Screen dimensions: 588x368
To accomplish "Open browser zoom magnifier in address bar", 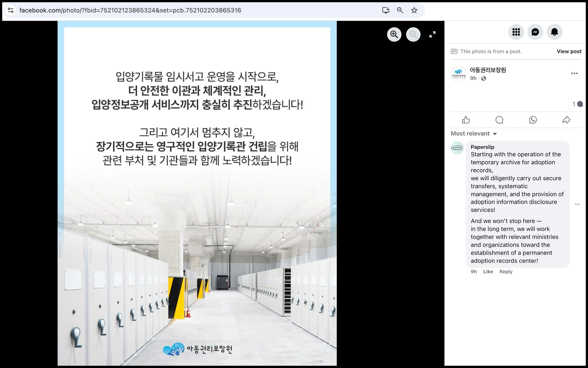I will [x=400, y=10].
